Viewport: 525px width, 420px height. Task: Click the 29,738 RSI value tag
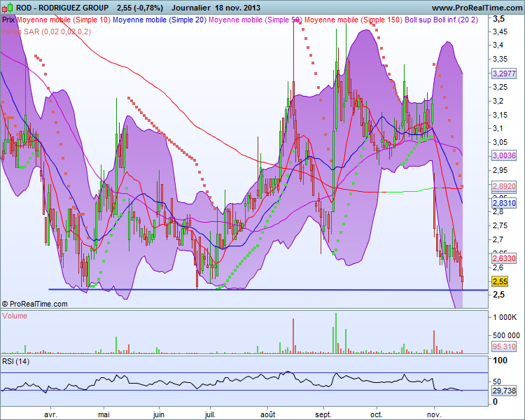504,391
